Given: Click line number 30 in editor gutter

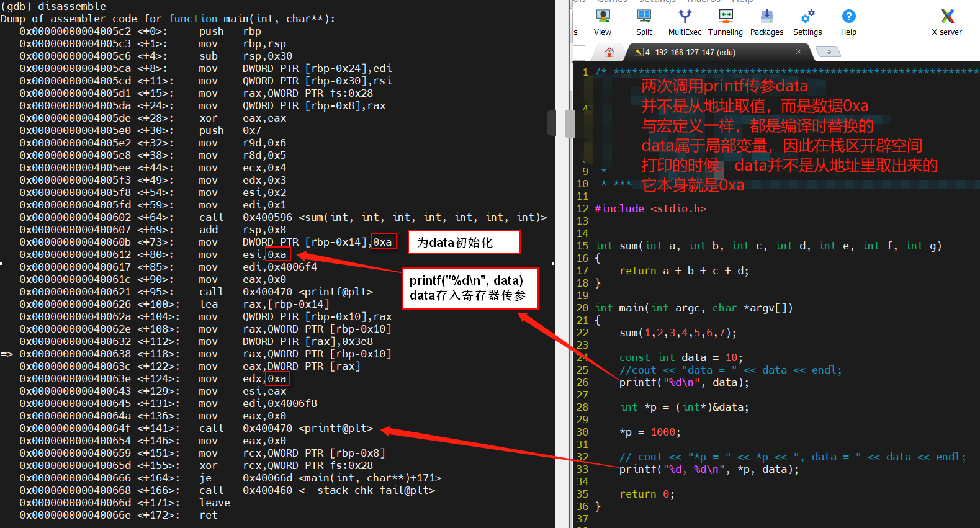Looking at the screenshot, I should tap(582, 432).
